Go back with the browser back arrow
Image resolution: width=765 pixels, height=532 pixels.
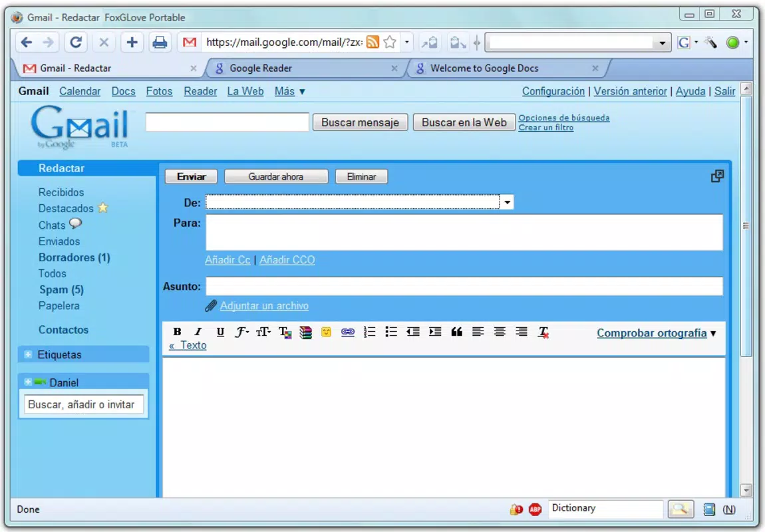27,43
